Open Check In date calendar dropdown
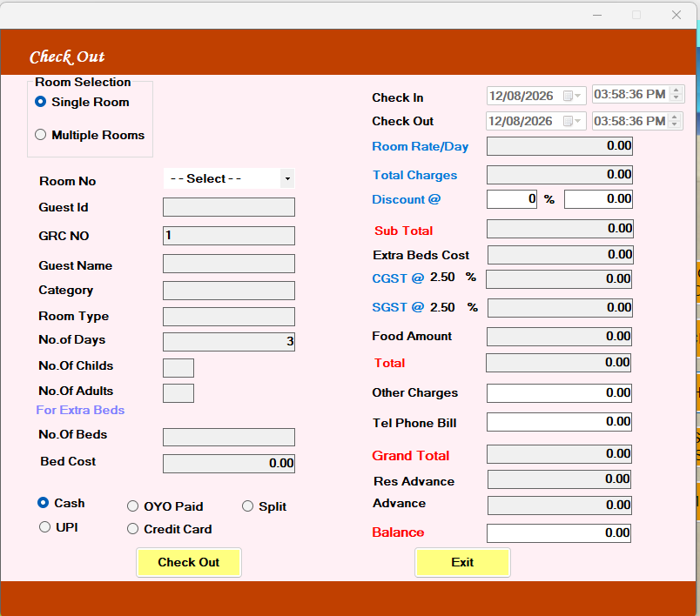The image size is (700, 616). (572, 96)
